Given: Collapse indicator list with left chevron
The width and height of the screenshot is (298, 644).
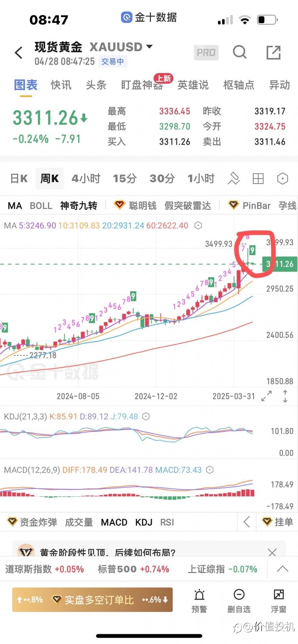Looking at the screenshot, I should [247, 522].
